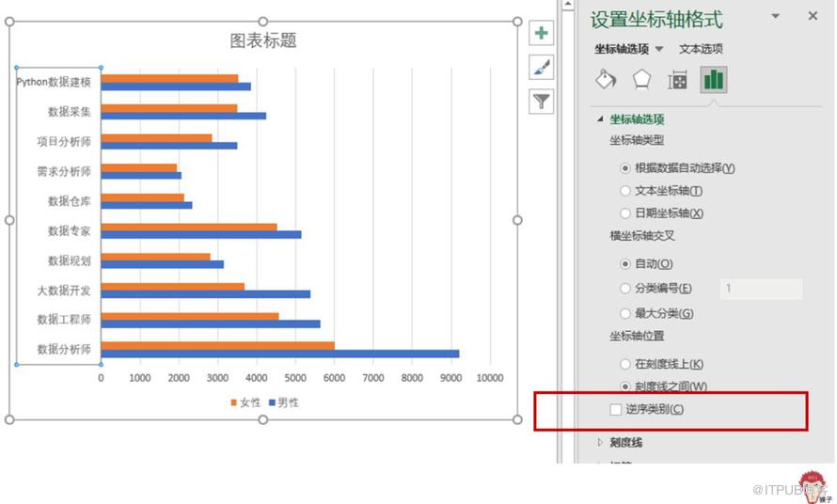
Task: Choose the 日期坐标轴 radio option
Action: pos(625,213)
